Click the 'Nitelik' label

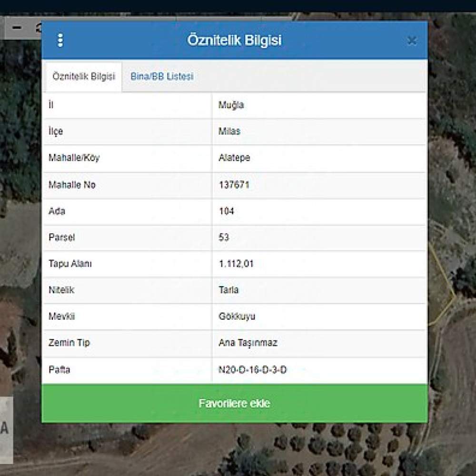pyautogui.click(x=61, y=290)
